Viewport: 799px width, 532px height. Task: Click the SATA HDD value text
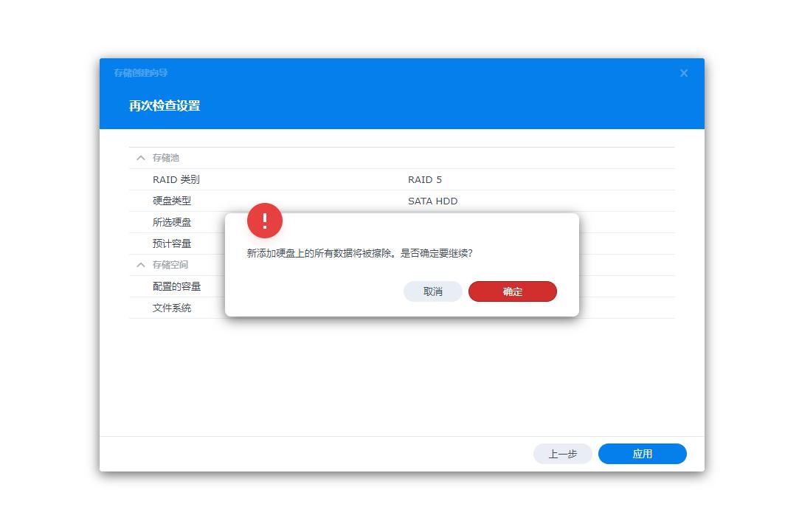tap(432, 201)
